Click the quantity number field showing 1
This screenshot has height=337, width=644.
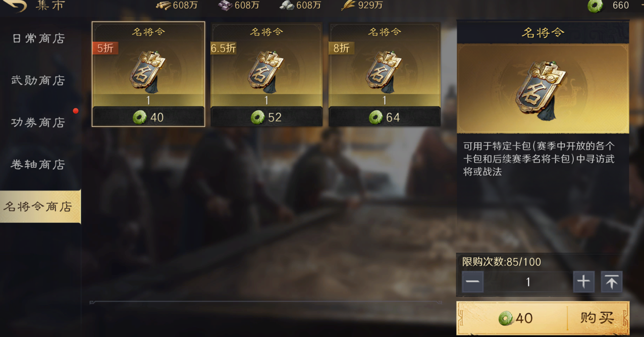[528, 282]
